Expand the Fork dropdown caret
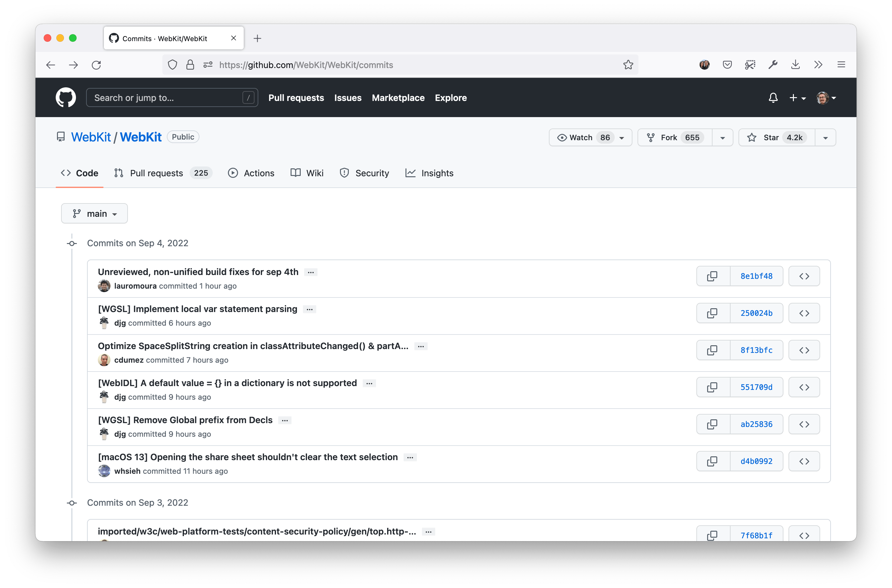Image resolution: width=892 pixels, height=588 pixels. coord(722,137)
